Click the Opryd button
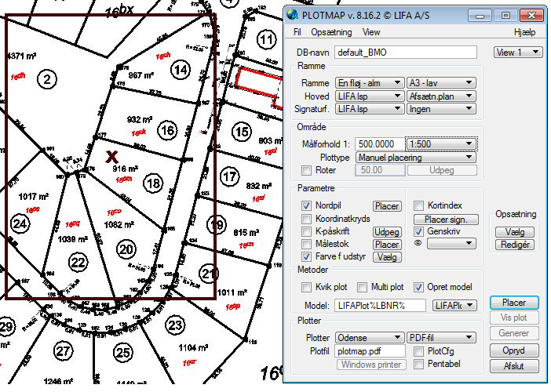Viewport: 551px width, 392px height. point(514,350)
